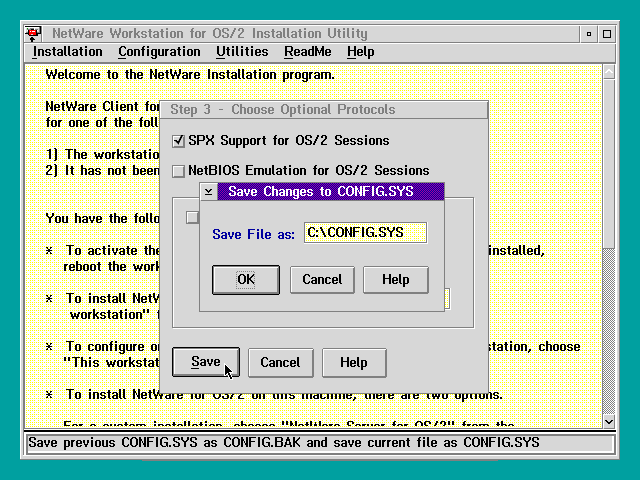Click scroll up arrow of main window
This screenshot has width=640, height=480.
click(x=609, y=72)
